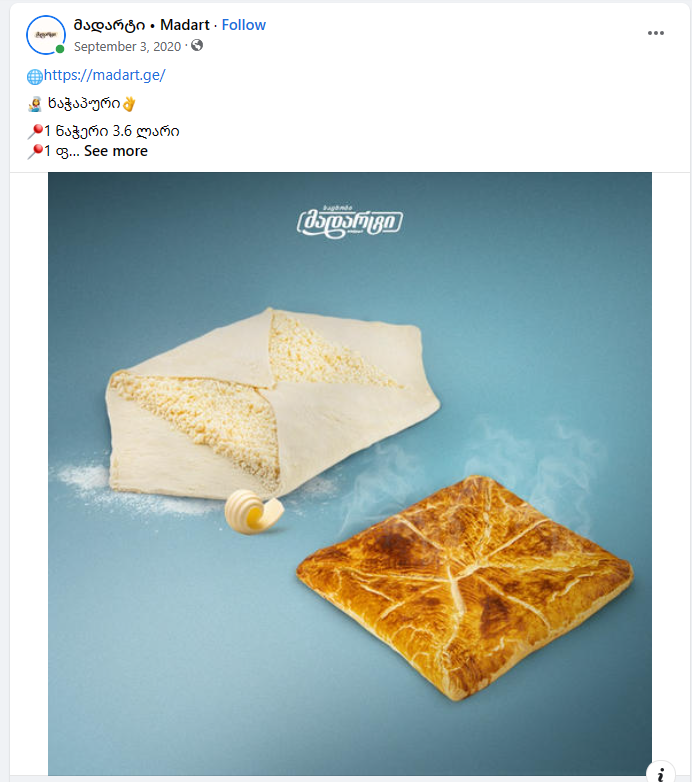Click the OK hand emoji after ხაჭაპური
This screenshot has width=692, height=782.
pyautogui.click(x=129, y=104)
